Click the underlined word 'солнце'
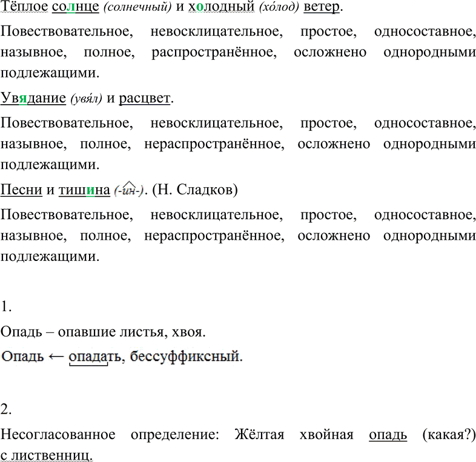 click(76, 7)
